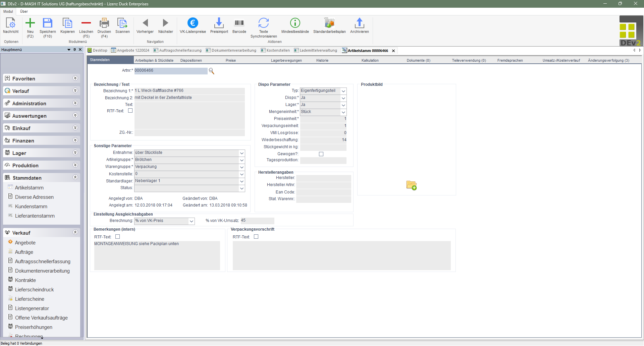Click the Bezeichnung 1 text field

(x=189, y=91)
